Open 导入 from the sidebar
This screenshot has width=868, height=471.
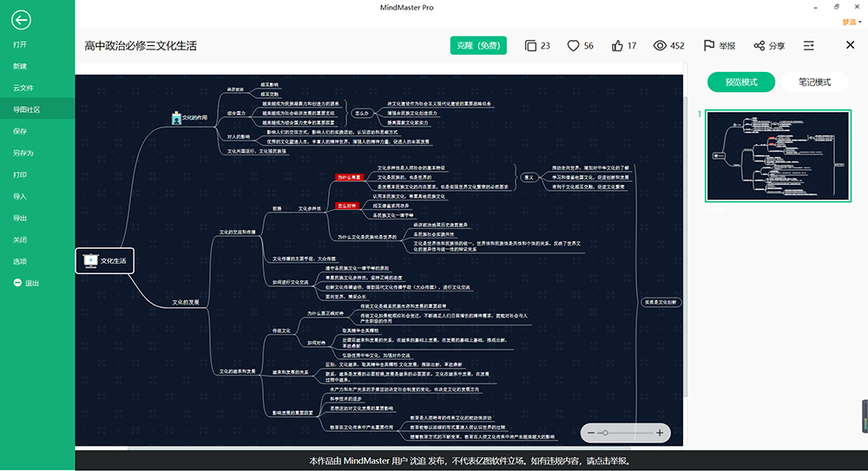(x=20, y=196)
